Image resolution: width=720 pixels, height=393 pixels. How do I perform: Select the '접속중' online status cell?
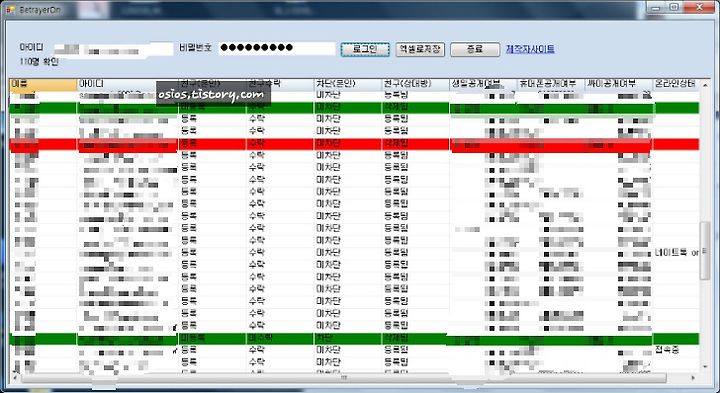[x=676, y=351]
